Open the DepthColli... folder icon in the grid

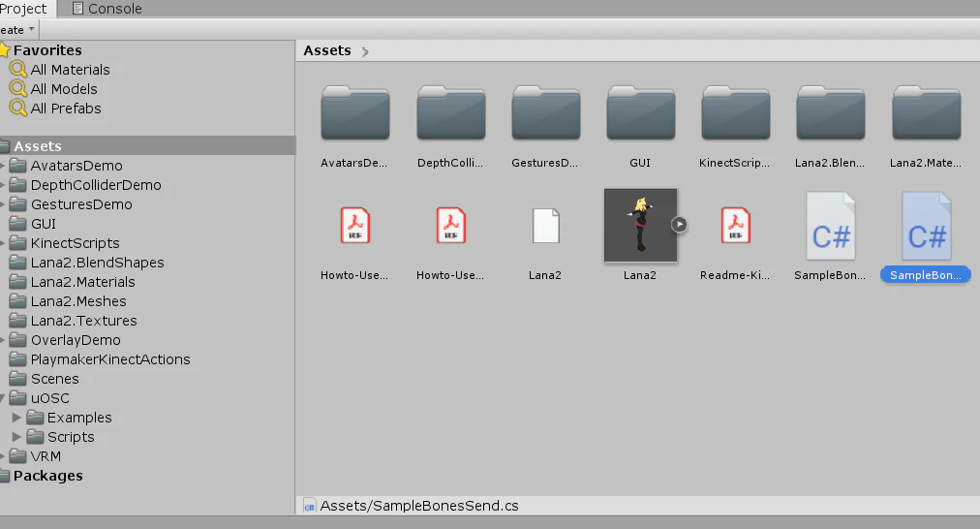pyautogui.click(x=450, y=113)
